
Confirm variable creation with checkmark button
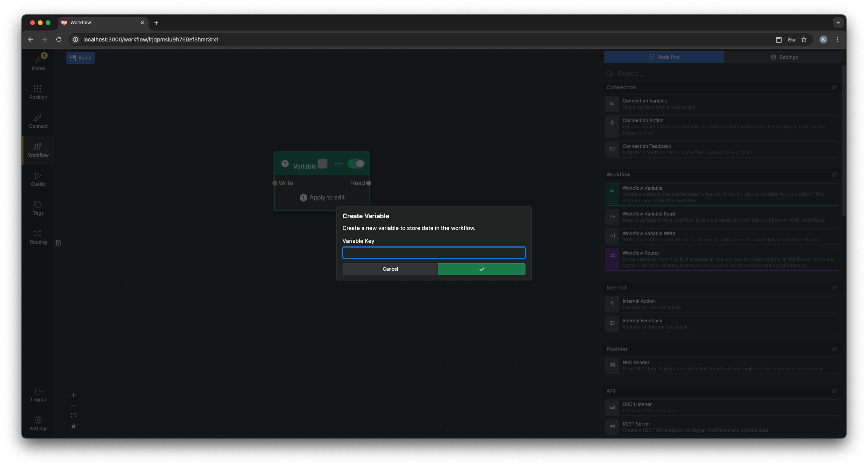pos(482,269)
